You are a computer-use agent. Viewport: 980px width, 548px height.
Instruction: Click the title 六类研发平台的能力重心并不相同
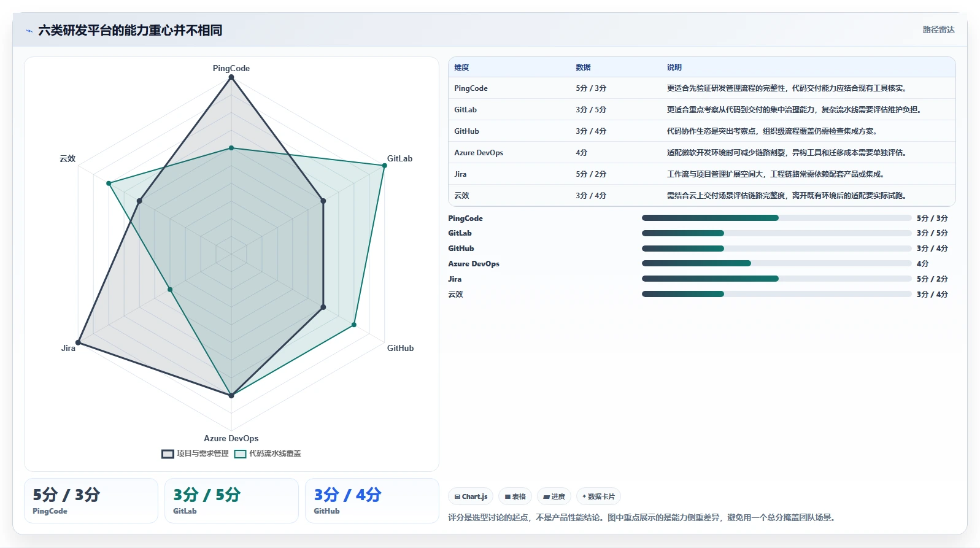130,30
